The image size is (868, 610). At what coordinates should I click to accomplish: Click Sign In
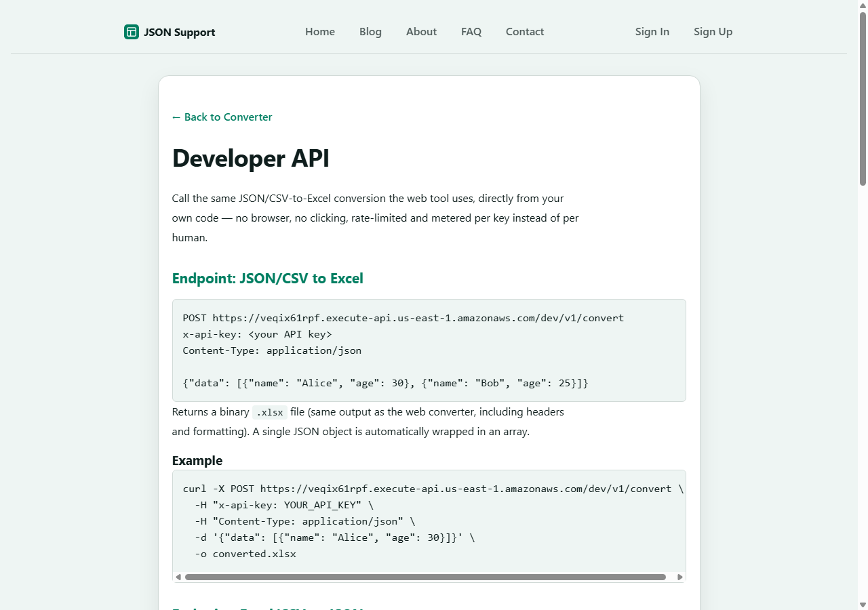click(652, 32)
